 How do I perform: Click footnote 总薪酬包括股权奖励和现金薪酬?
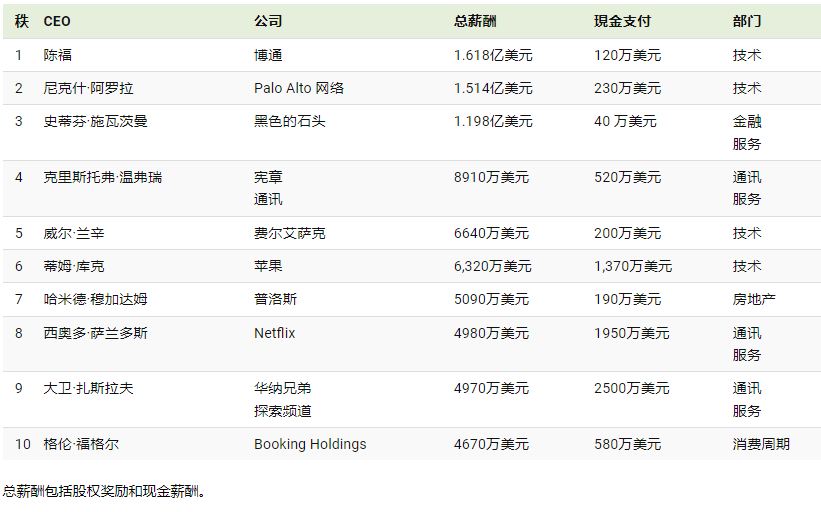[104, 491]
